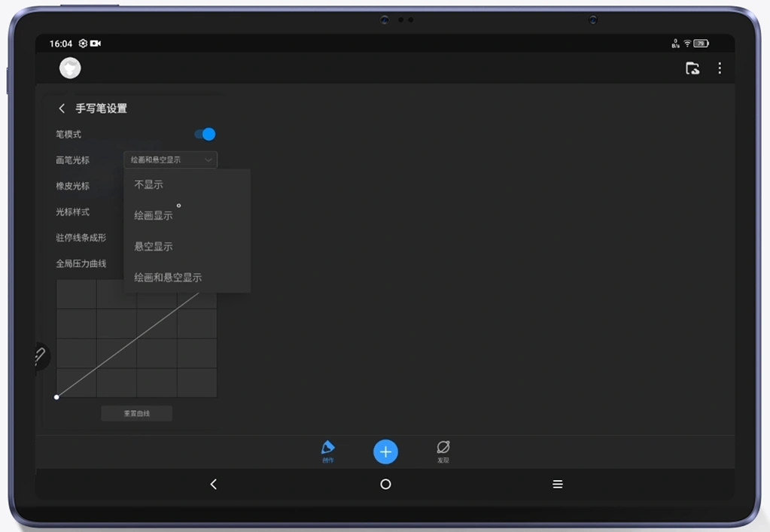Open the Android recent apps button
770x532 pixels.
click(x=558, y=485)
